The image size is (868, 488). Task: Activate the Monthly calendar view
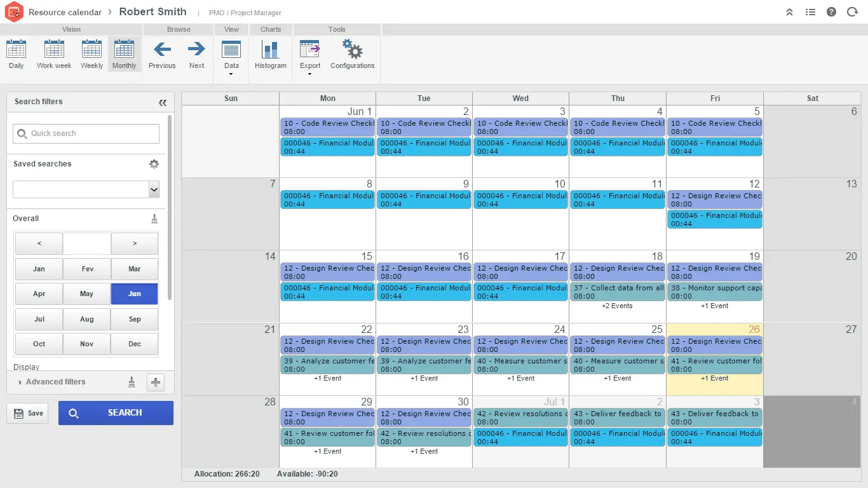[x=124, y=56]
